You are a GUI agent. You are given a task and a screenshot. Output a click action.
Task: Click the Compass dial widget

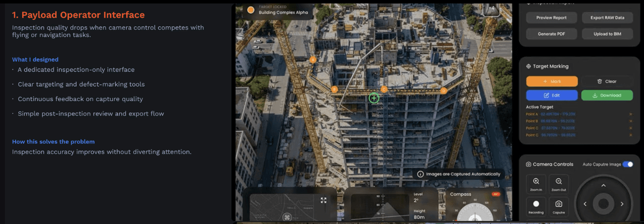(475, 212)
